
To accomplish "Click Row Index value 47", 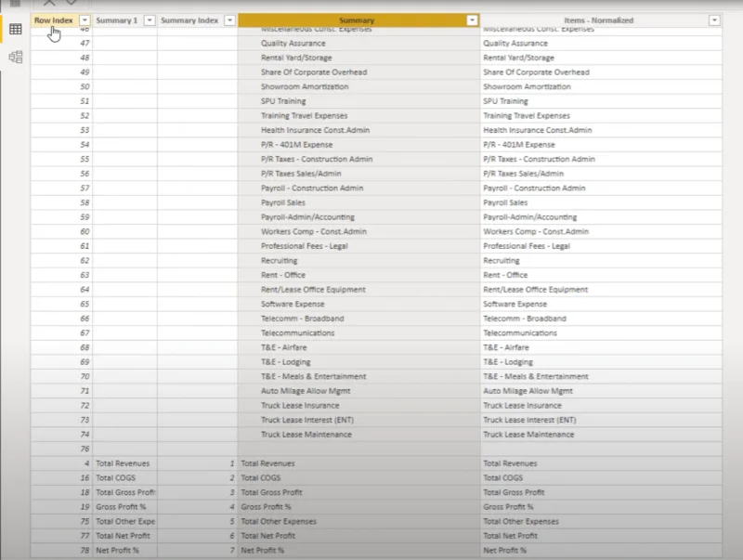I will 85,43.
